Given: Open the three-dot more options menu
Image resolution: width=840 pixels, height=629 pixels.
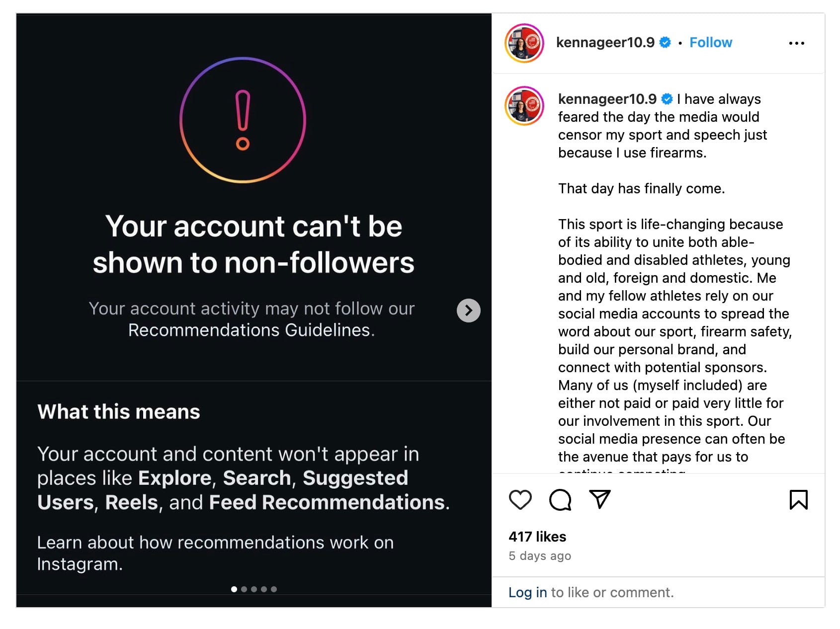Looking at the screenshot, I should coord(797,43).
